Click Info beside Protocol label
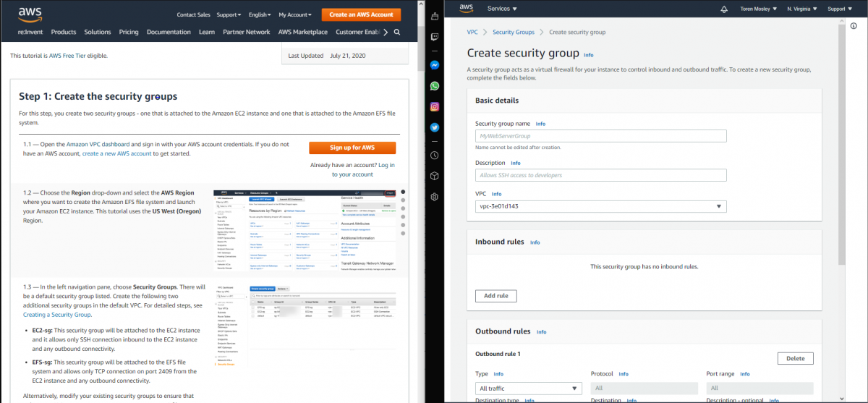This screenshot has height=403, width=868. (624, 374)
